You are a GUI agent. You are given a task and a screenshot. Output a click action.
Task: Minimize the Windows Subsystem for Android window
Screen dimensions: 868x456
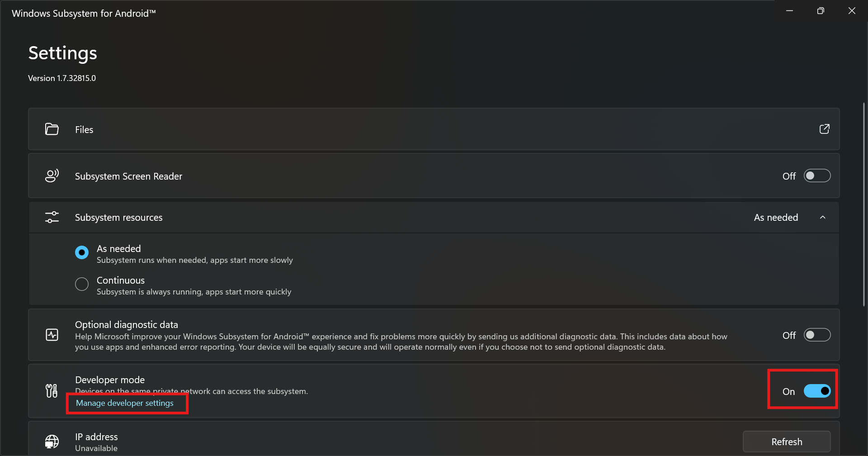(x=789, y=11)
